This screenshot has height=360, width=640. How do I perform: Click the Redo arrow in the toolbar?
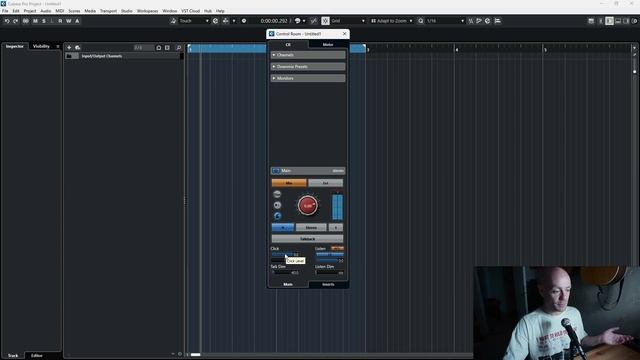point(16,21)
